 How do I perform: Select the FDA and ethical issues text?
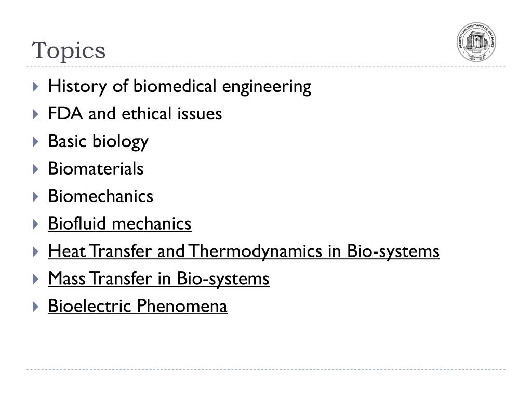coord(135,114)
